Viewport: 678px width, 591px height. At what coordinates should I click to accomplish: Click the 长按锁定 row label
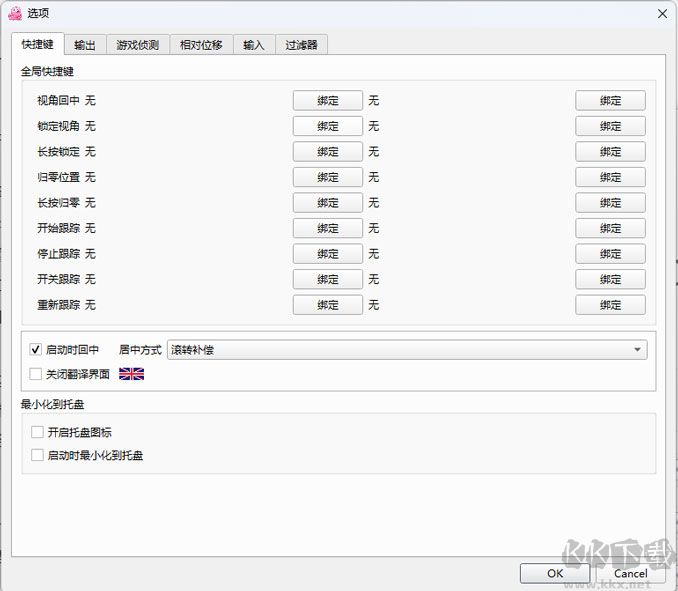[58, 151]
